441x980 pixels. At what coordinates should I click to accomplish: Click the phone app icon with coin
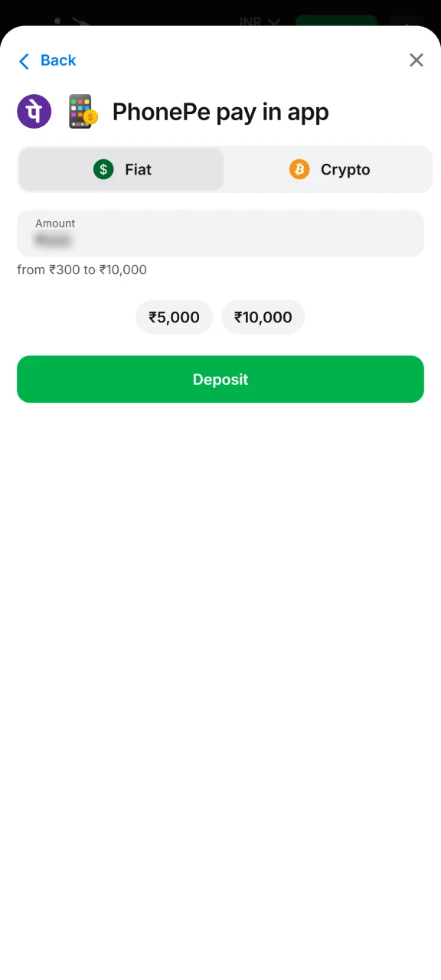click(81, 111)
